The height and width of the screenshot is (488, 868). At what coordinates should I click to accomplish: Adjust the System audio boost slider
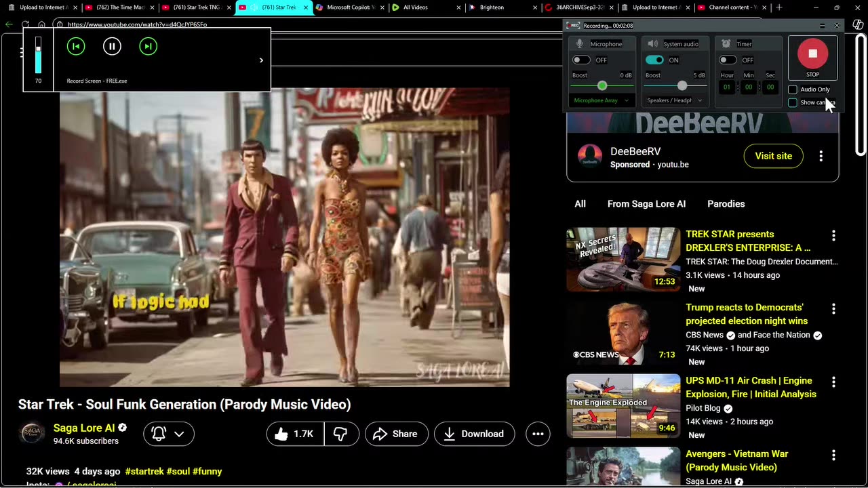[682, 86]
